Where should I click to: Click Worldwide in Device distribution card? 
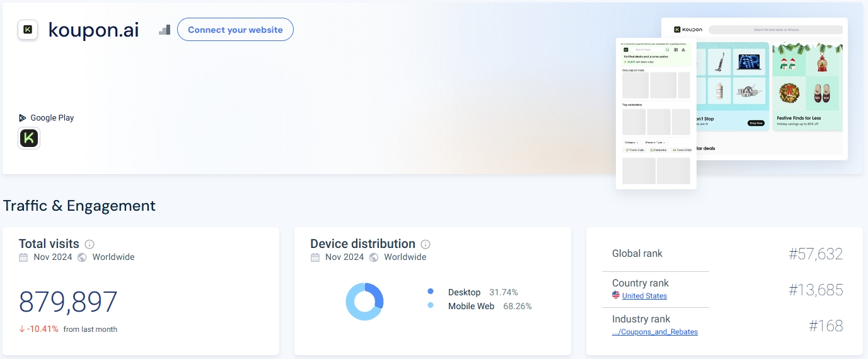(x=405, y=257)
